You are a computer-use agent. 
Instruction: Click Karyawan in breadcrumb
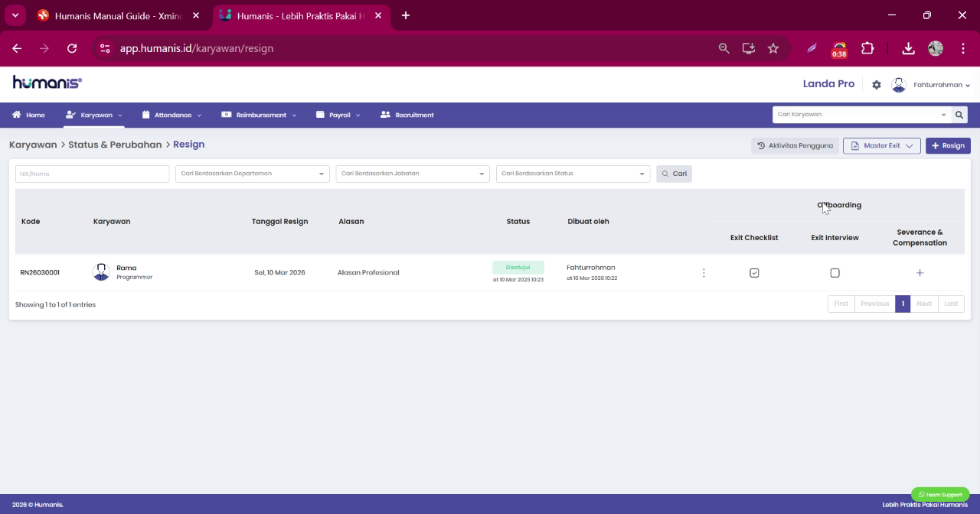33,145
